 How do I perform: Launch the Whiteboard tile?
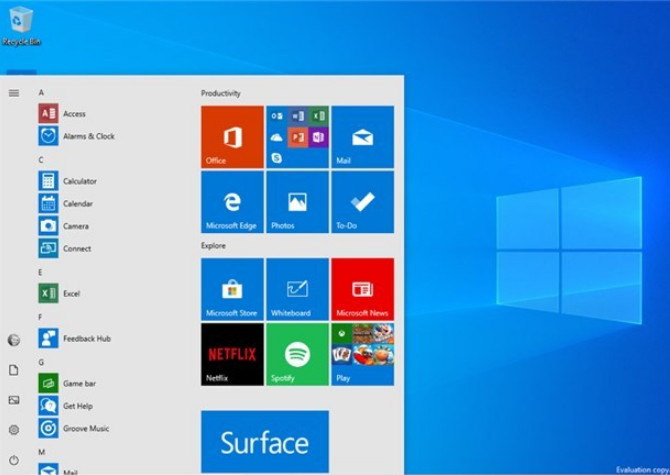pyautogui.click(x=297, y=289)
